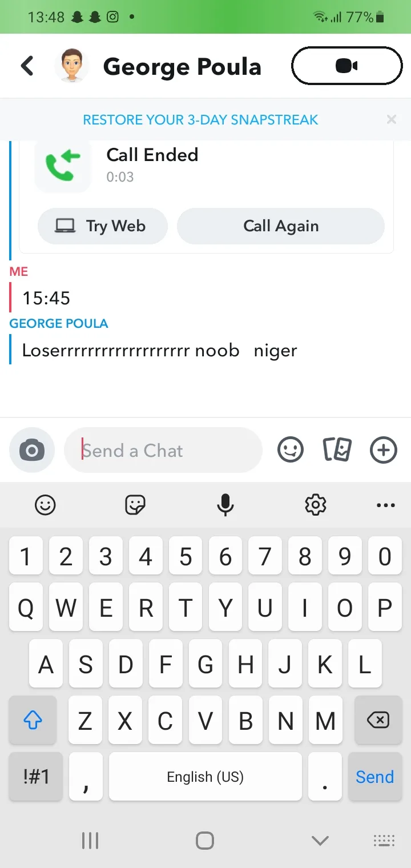Click the Call Again button
411x868 pixels.
point(281,226)
